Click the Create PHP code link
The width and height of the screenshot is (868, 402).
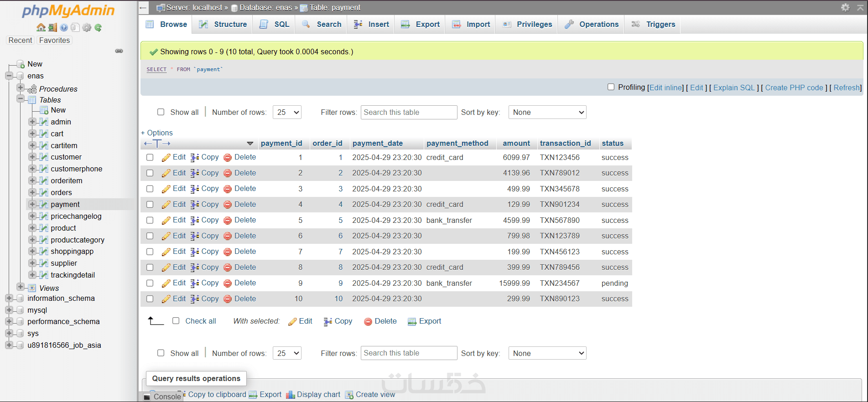click(794, 88)
